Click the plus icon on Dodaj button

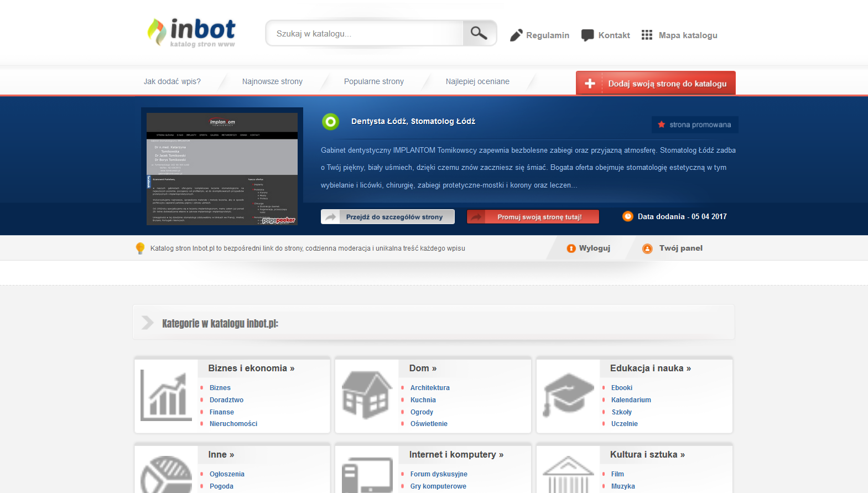tap(590, 84)
